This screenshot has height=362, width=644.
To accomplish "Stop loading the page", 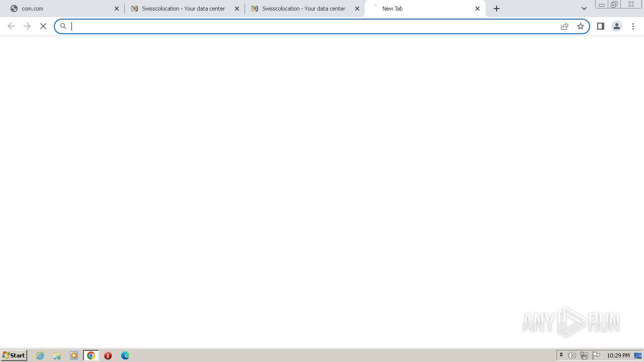I will coord(43,26).
